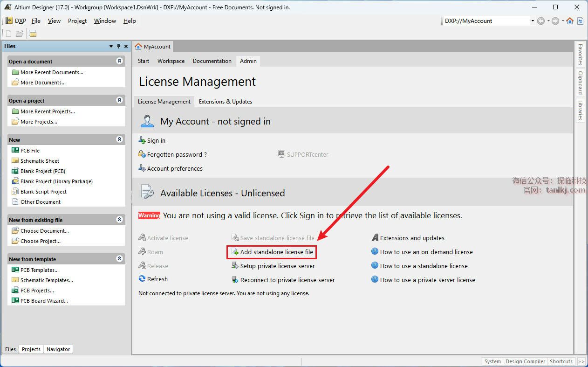Open the Libraries side panel tab
Viewport: 588px width, 367px height.
pos(580,110)
